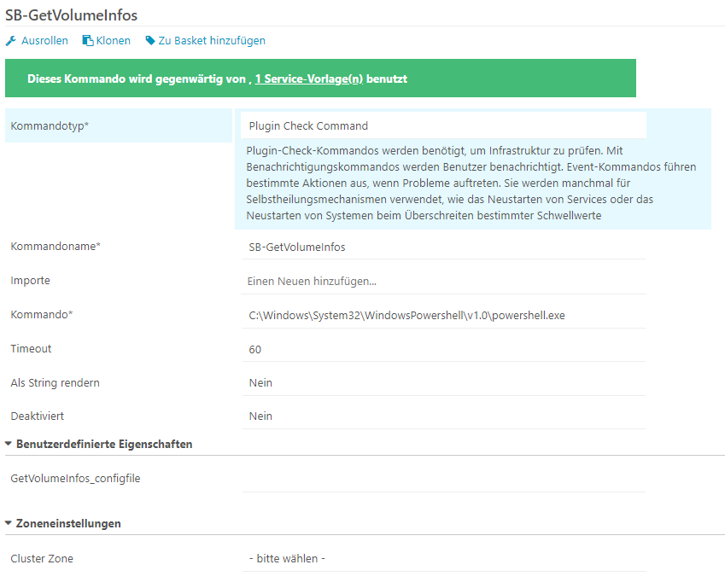
Task: Click the Benutzerdefinierte Eigenschaften heading
Action: [104, 445]
